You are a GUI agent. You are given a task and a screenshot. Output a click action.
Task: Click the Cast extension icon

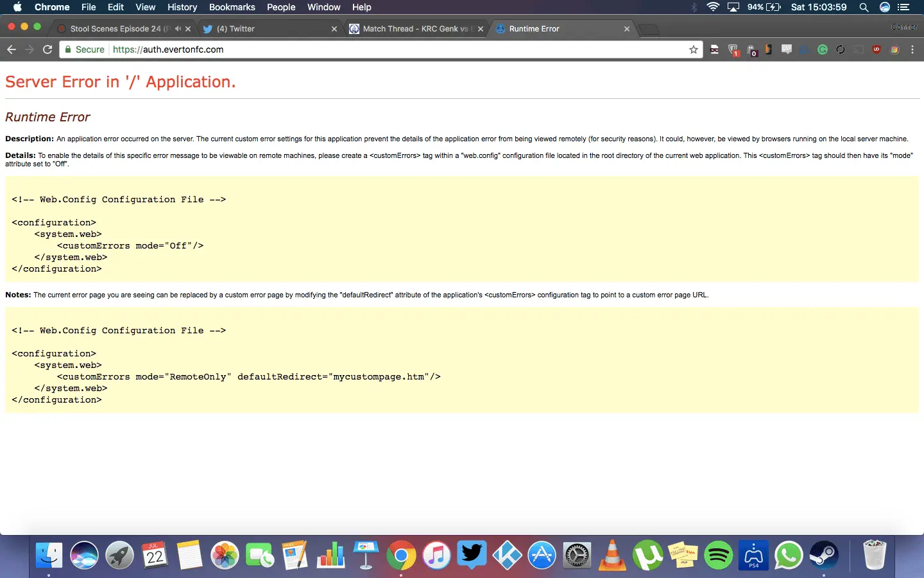[x=859, y=49]
